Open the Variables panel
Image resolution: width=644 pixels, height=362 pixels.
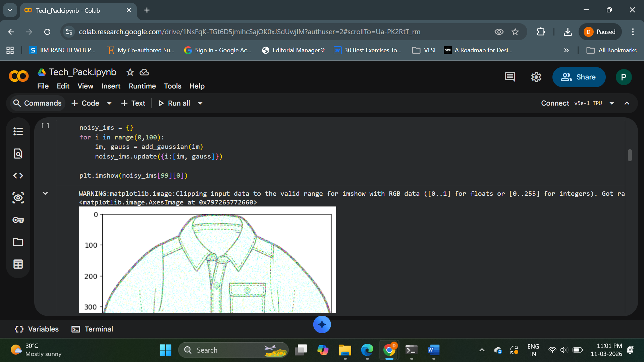(x=37, y=329)
